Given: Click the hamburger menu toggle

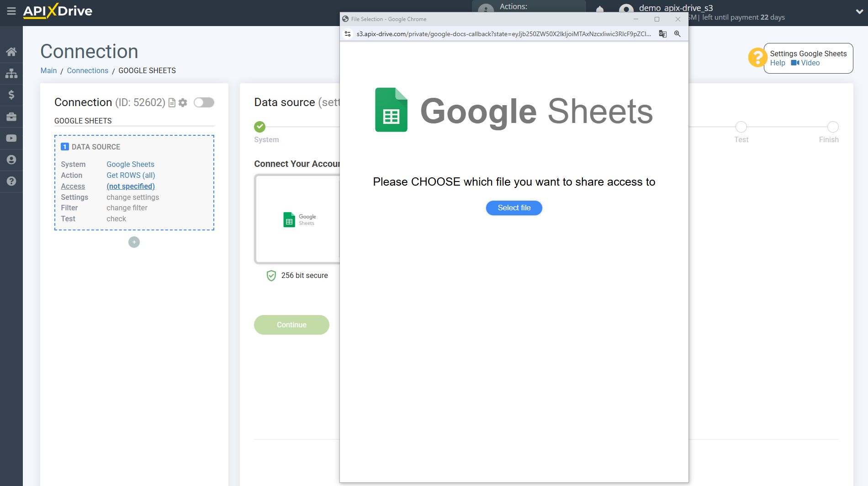Looking at the screenshot, I should (x=11, y=11).
